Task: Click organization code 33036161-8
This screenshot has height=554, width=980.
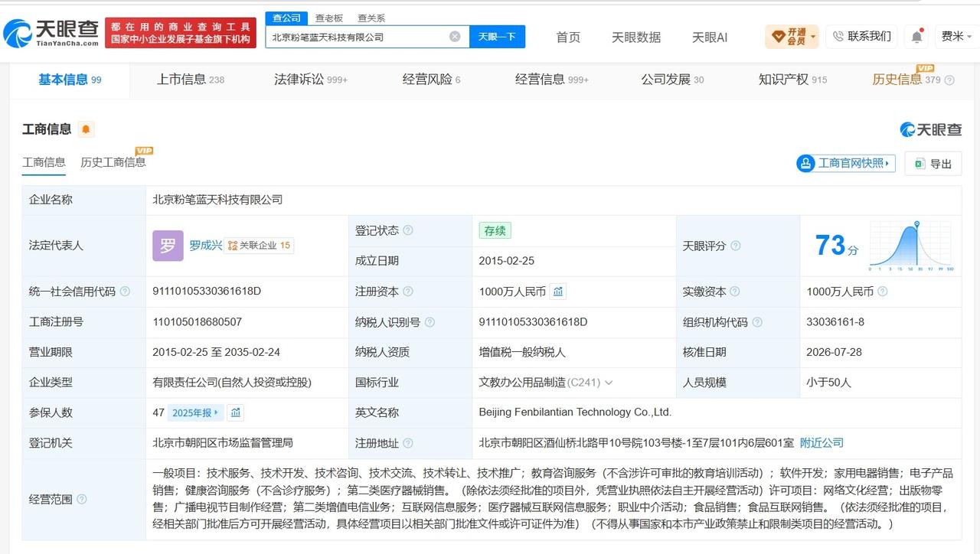Action: click(835, 322)
